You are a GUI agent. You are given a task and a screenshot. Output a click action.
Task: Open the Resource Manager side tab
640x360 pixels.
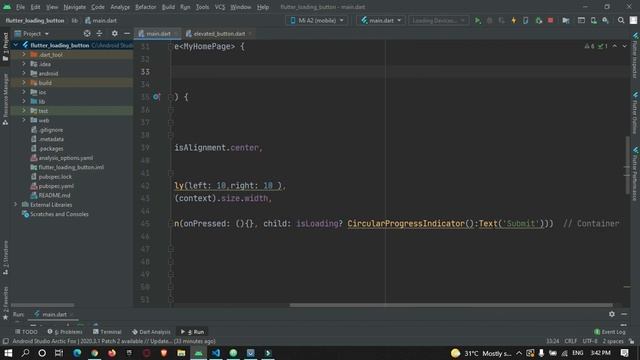point(5,99)
